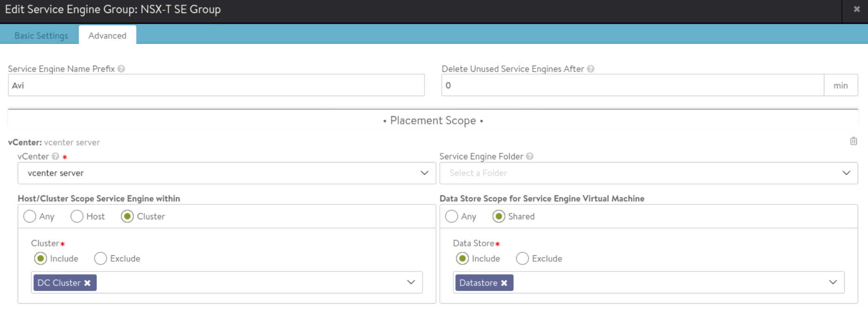Switch to the Basic Settings tab
This screenshot has width=868, height=326.
(x=41, y=36)
